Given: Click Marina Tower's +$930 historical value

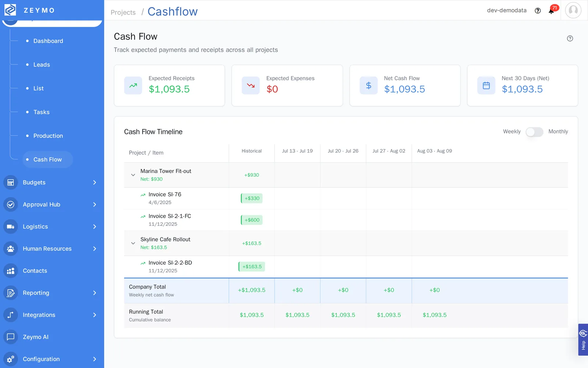Looking at the screenshot, I should pyautogui.click(x=252, y=175).
